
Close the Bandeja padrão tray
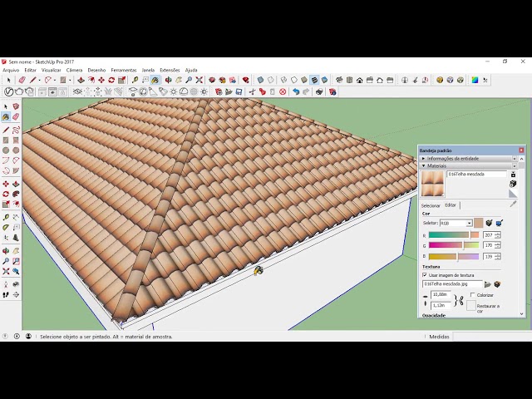tap(521, 150)
